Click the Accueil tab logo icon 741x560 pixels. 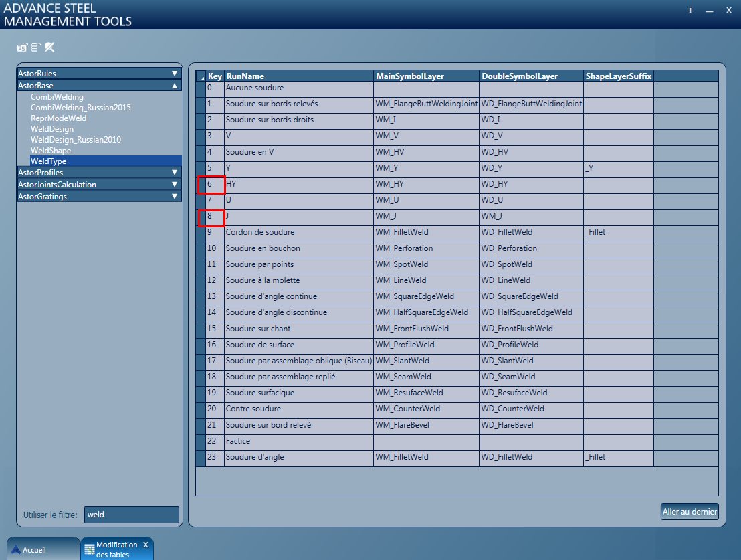pyautogui.click(x=16, y=549)
